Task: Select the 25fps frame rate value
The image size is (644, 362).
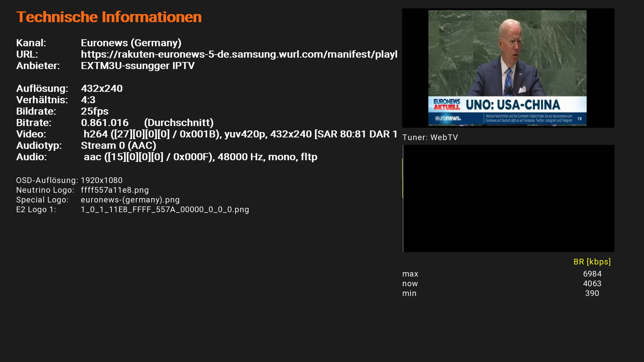Action: pos(95,111)
